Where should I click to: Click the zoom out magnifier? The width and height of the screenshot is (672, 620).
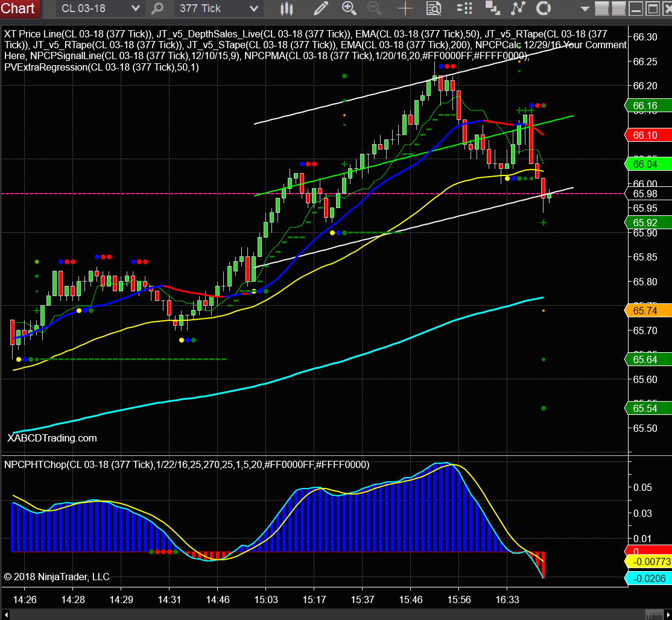point(375,8)
